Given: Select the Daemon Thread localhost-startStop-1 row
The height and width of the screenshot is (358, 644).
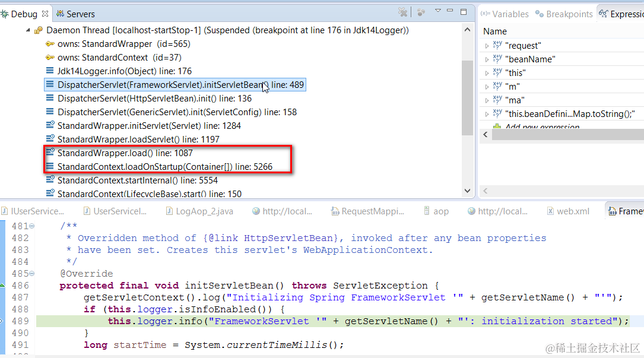Looking at the screenshot, I should [227, 30].
